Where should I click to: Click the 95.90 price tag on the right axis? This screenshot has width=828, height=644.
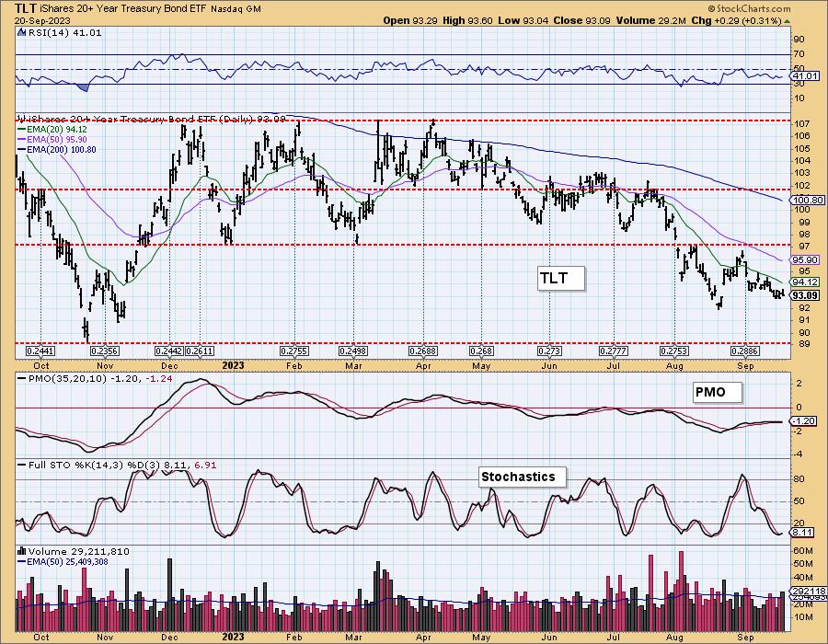click(805, 260)
